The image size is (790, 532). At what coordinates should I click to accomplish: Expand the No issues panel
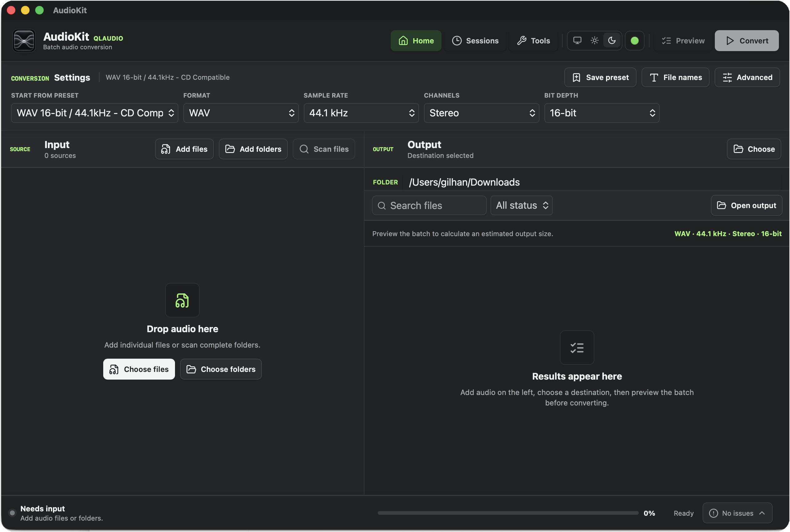tap(737, 513)
